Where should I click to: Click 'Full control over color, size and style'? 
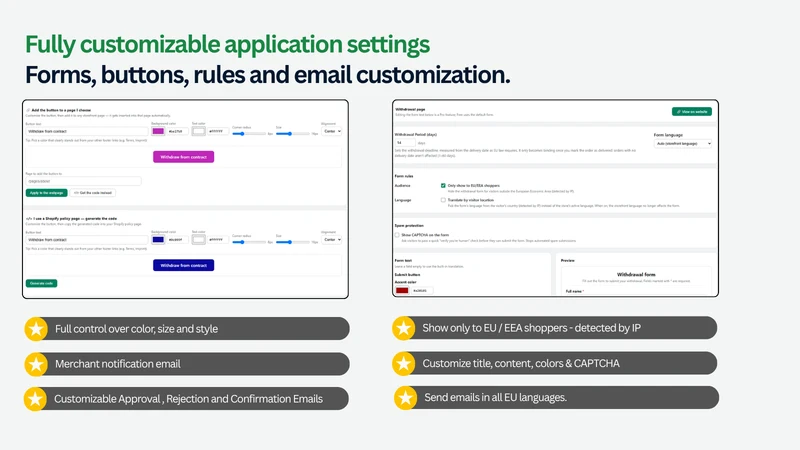pos(136,329)
